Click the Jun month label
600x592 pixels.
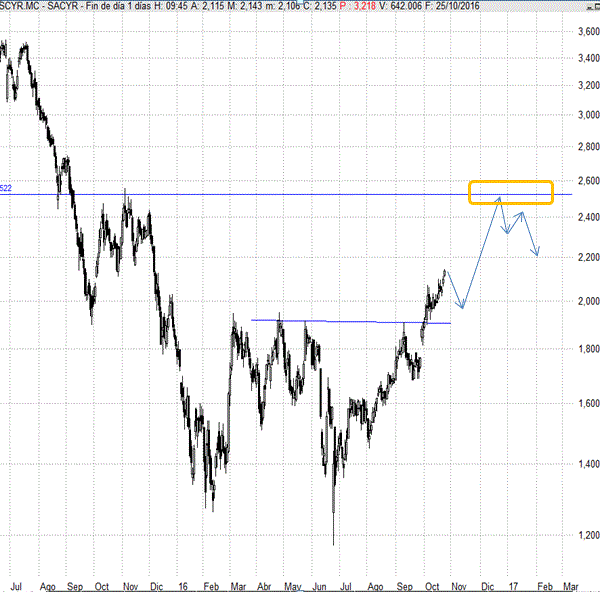click(319, 586)
